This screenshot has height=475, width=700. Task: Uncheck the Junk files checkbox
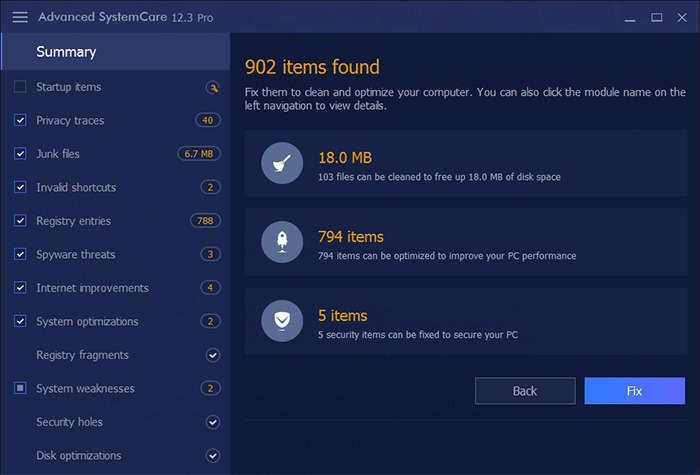click(20, 153)
